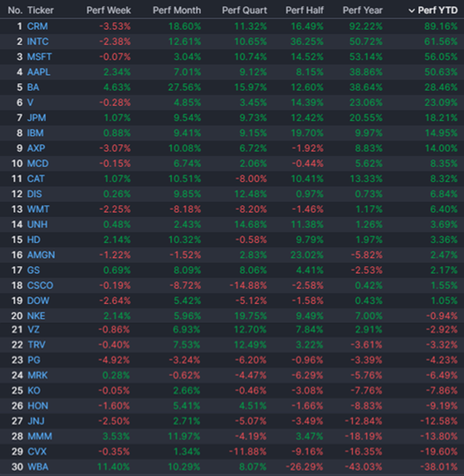This screenshot has width=464, height=476.
Task: Select WMT's -8.18% Perf Month value
Action: (x=185, y=209)
